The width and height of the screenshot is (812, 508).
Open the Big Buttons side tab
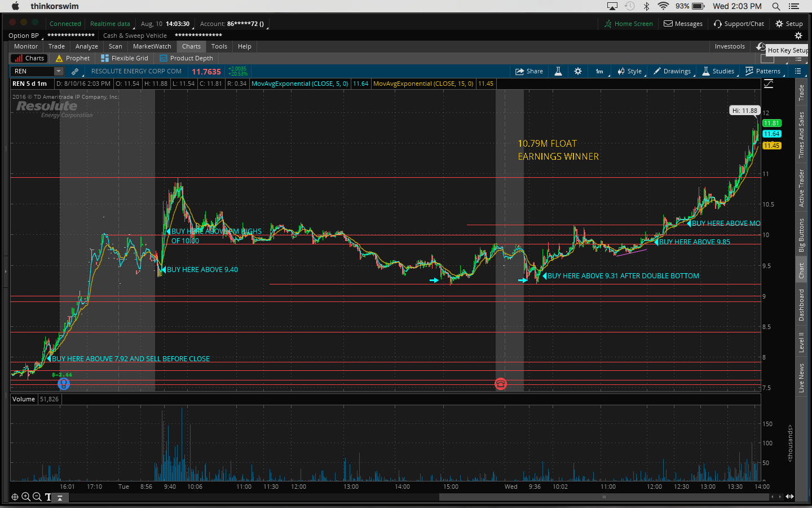tap(801, 235)
